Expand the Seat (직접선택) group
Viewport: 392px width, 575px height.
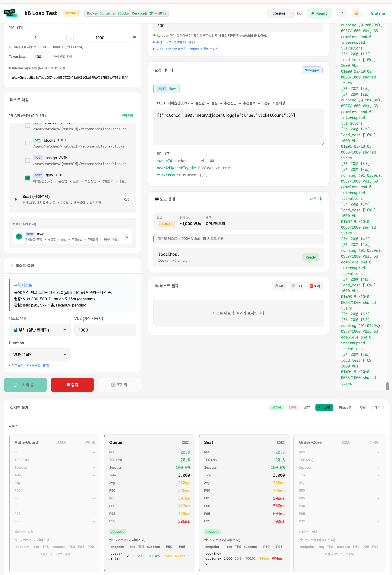16,199
